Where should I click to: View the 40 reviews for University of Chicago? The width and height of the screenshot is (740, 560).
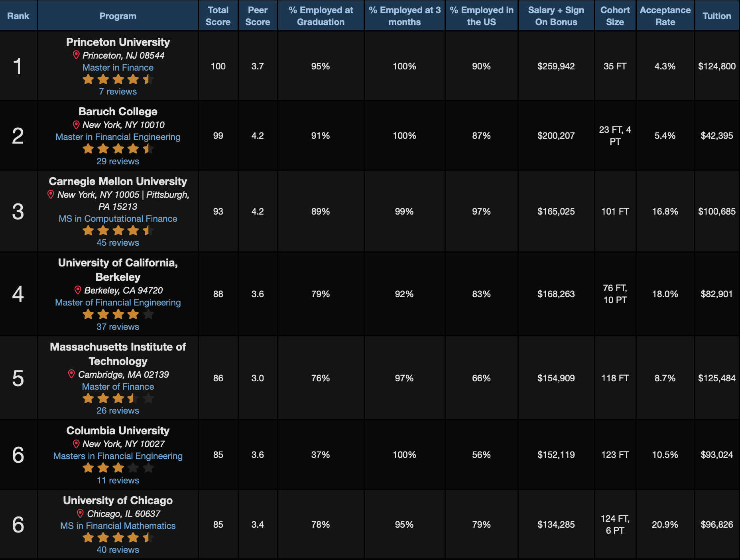118,550
